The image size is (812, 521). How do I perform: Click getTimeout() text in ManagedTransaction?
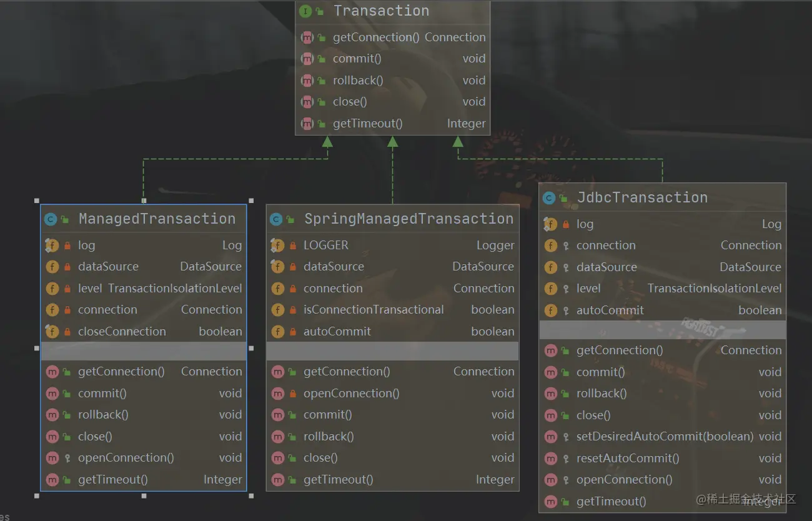112,480
